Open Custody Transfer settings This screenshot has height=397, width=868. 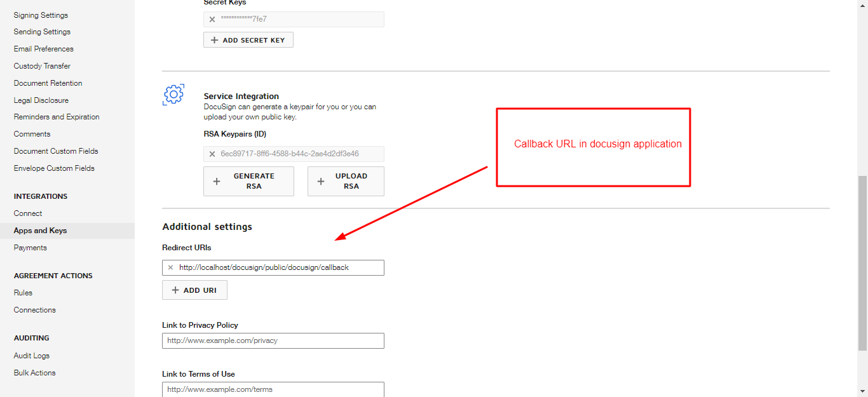(42, 66)
